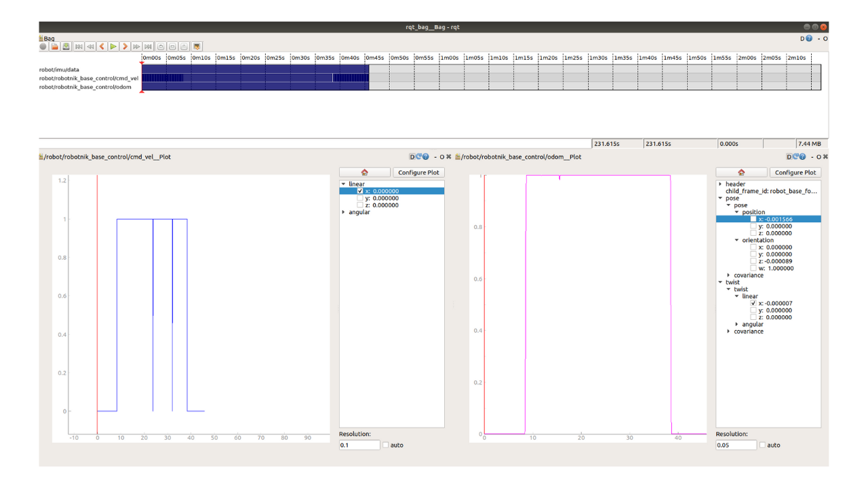Step back with the orange left arrow
This screenshot has width=868, height=488.
pyautogui.click(x=102, y=47)
